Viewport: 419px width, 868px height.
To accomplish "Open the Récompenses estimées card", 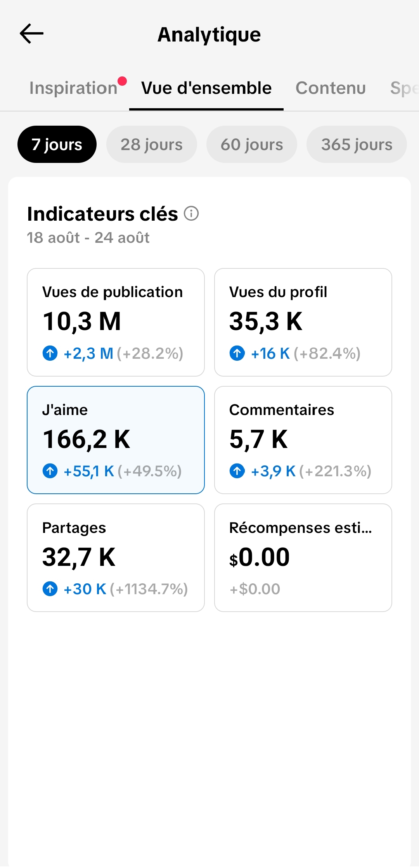I will point(303,558).
